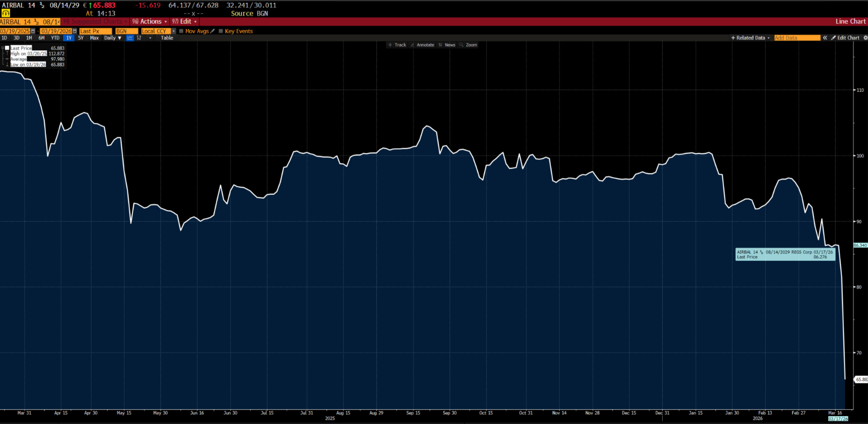Switch to Table view
Screen dimensions: 868x424
[167, 38]
